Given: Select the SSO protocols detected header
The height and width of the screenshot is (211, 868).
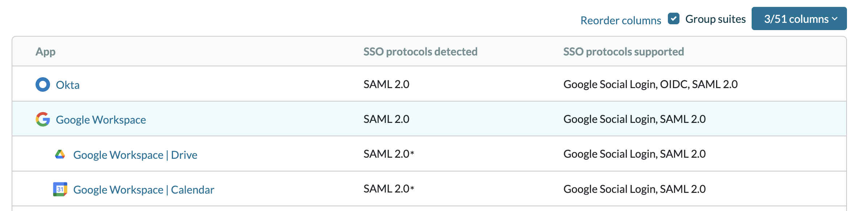Looking at the screenshot, I should [420, 51].
